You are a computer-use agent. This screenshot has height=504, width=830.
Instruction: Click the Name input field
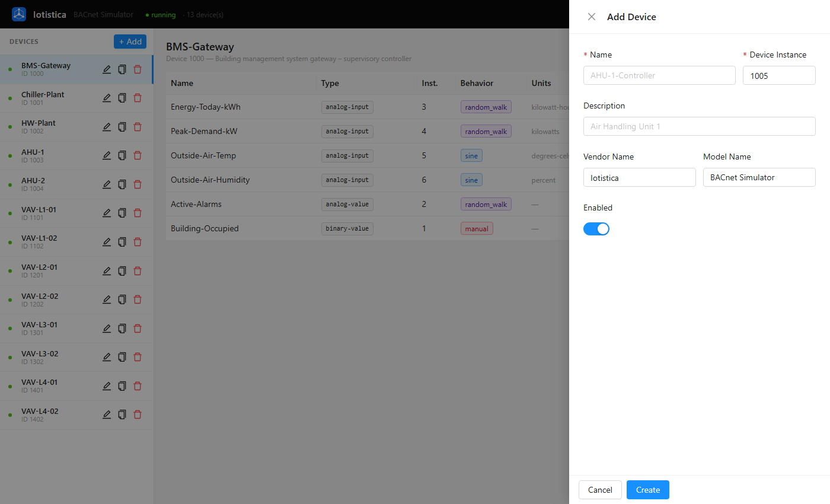pyautogui.click(x=659, y=75)
